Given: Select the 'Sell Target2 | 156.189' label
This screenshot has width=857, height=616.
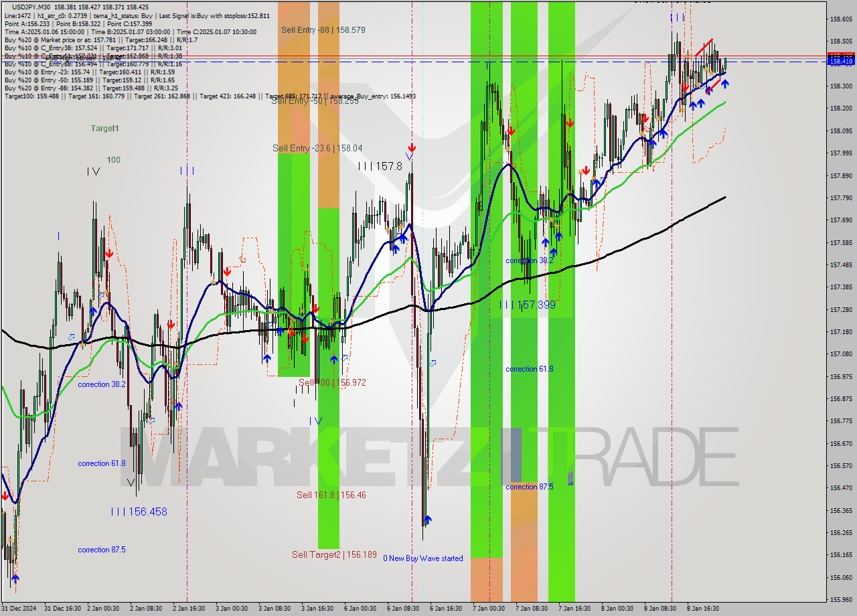Looking at the screenshot, I should [x=334, y=554].
